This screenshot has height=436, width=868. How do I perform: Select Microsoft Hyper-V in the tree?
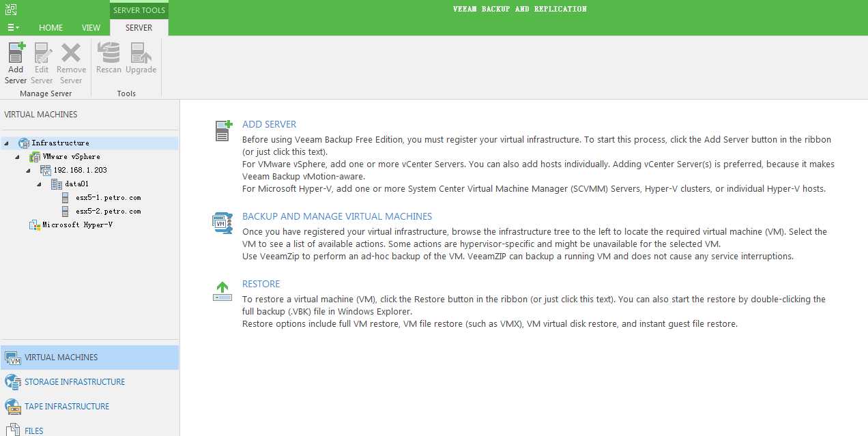pyautogui.click(x=77, y=224)
